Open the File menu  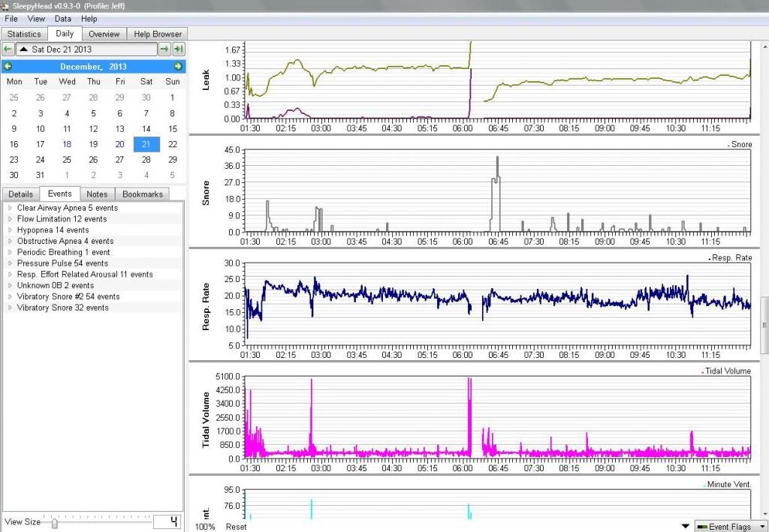click(x=11, y=19)
